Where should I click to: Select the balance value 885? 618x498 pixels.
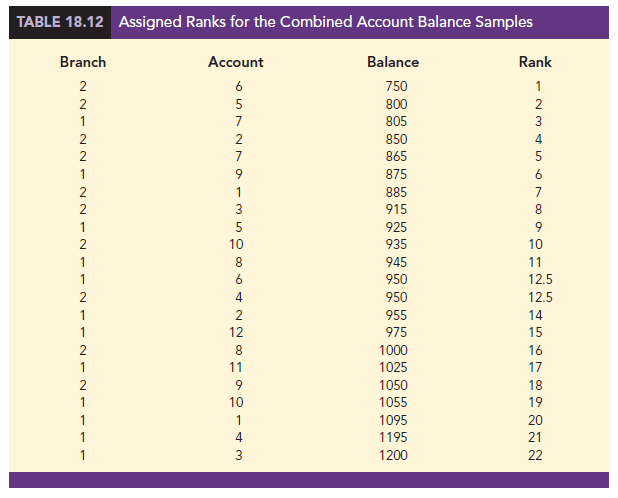(x=394, y=191)
